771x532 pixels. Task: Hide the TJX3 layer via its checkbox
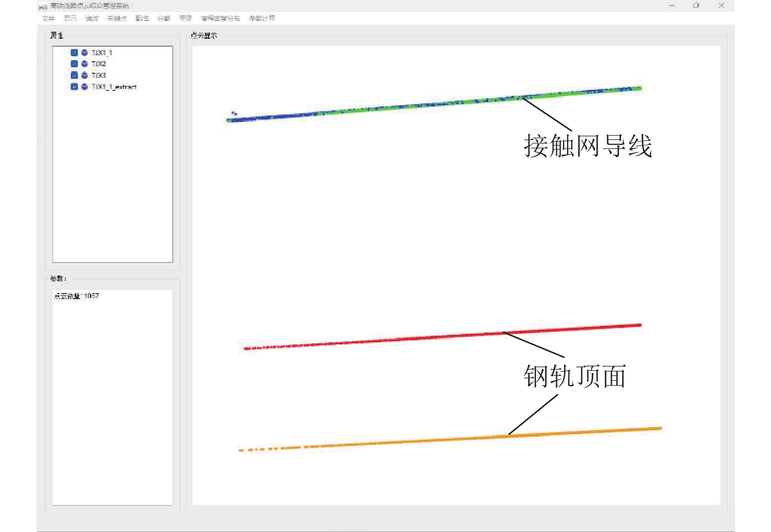pyautogui.click(x=74, y=75)
